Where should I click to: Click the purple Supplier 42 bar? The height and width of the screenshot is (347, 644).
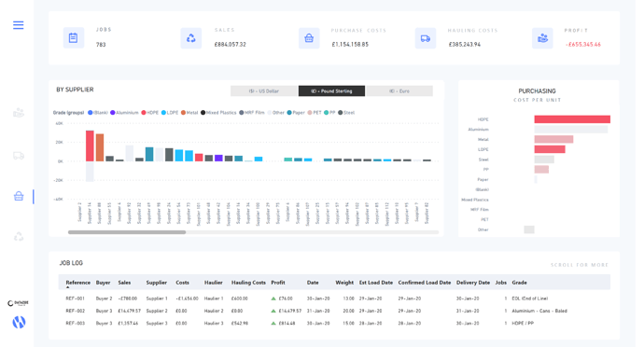[x=218, y=158]
